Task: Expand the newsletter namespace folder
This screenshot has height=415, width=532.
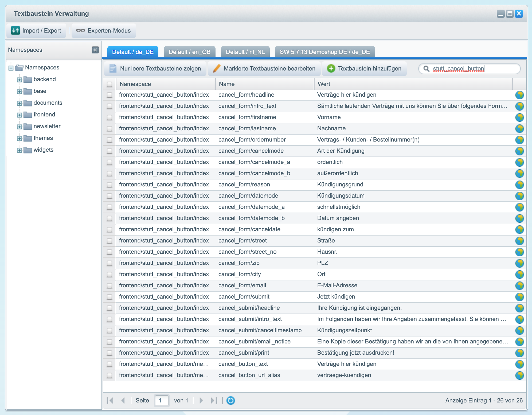Action: 19,127
